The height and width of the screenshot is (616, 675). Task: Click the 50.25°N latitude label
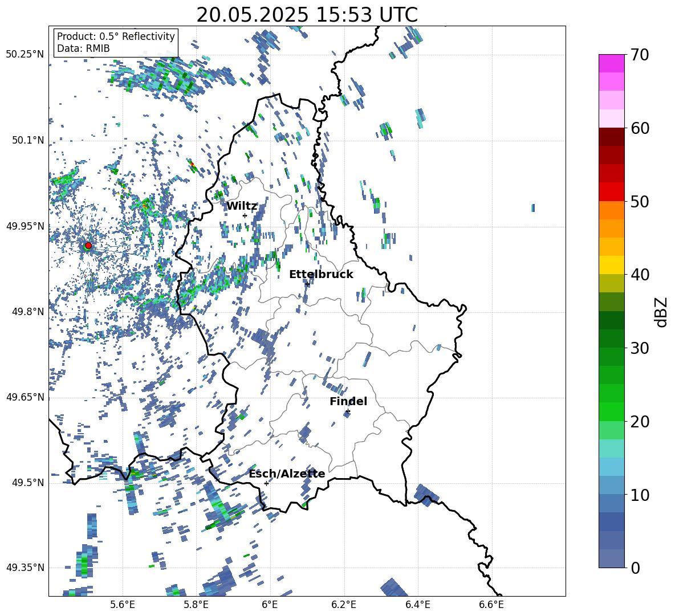[x=25, y=55]
